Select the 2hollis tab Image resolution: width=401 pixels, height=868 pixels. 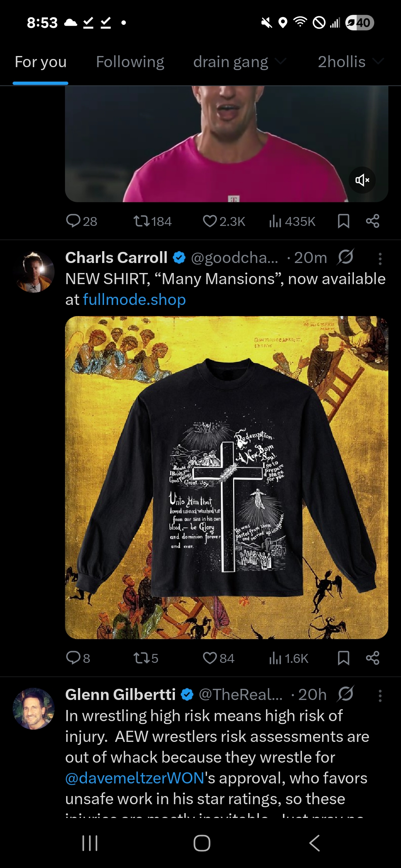[x=342, y=62]
